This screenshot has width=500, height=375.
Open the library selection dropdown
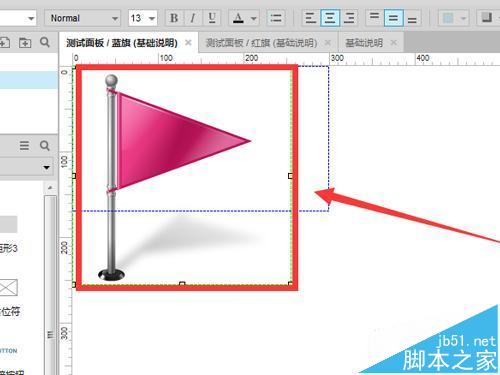click(26, 167)
